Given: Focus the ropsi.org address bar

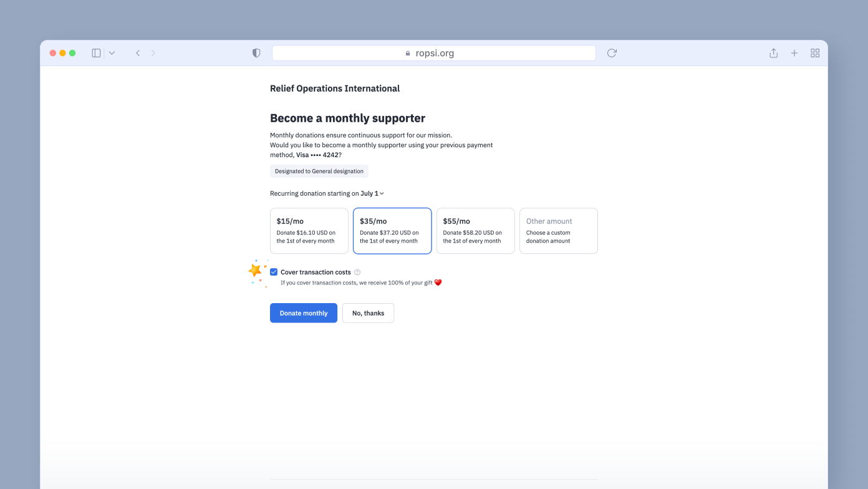Looking at the screenshot, I should tap(434, 53).
